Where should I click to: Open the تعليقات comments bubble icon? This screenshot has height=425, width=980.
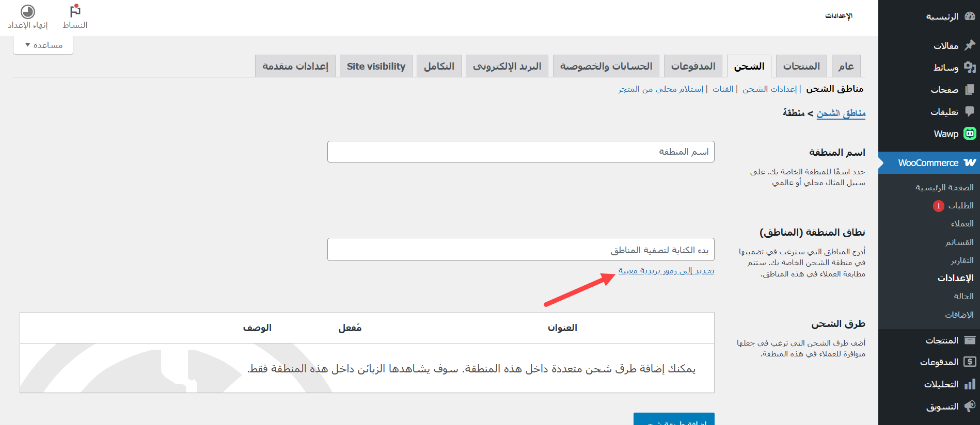(970, 111)
